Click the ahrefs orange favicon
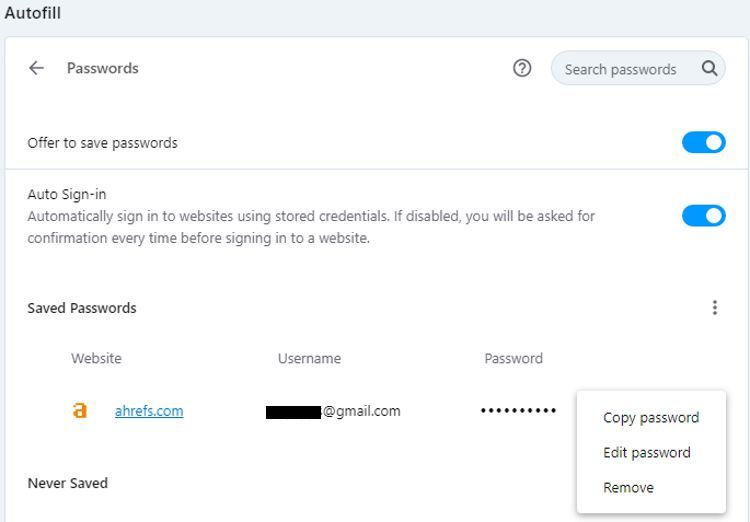Image resolution: width=750 pixels, height=522 pixels. tap(80, 411)
